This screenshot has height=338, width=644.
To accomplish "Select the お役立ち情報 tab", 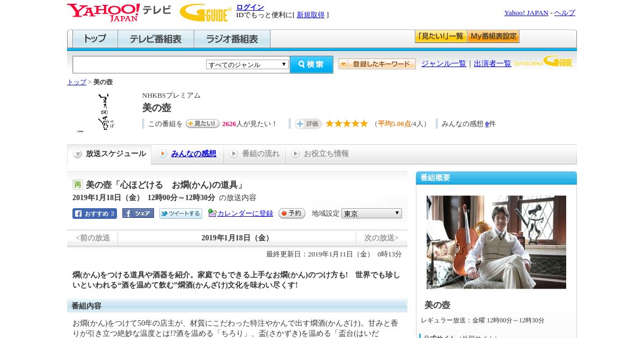I will (x=320, y=154).
